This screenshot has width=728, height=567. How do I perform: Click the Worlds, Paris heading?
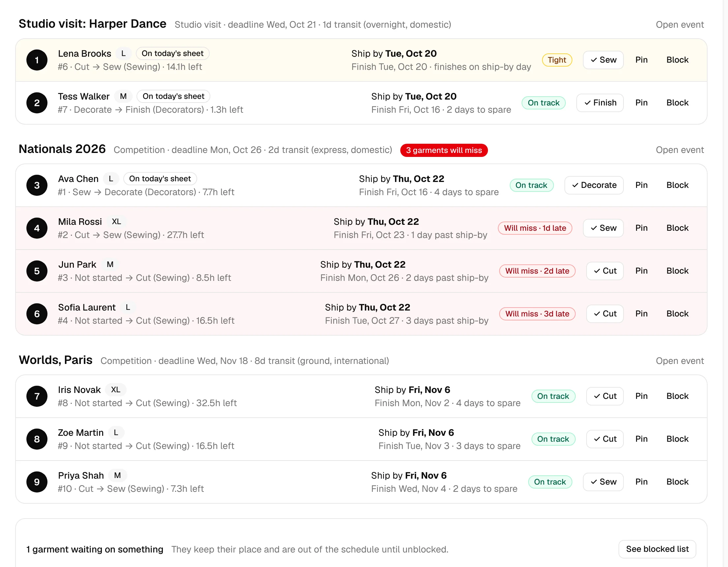tap(55, 360)
